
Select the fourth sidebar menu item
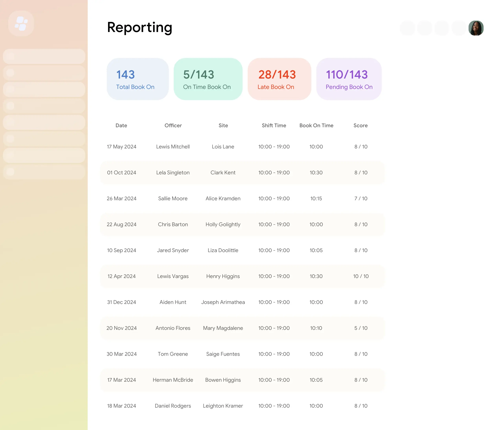click(x=44, y=106)
